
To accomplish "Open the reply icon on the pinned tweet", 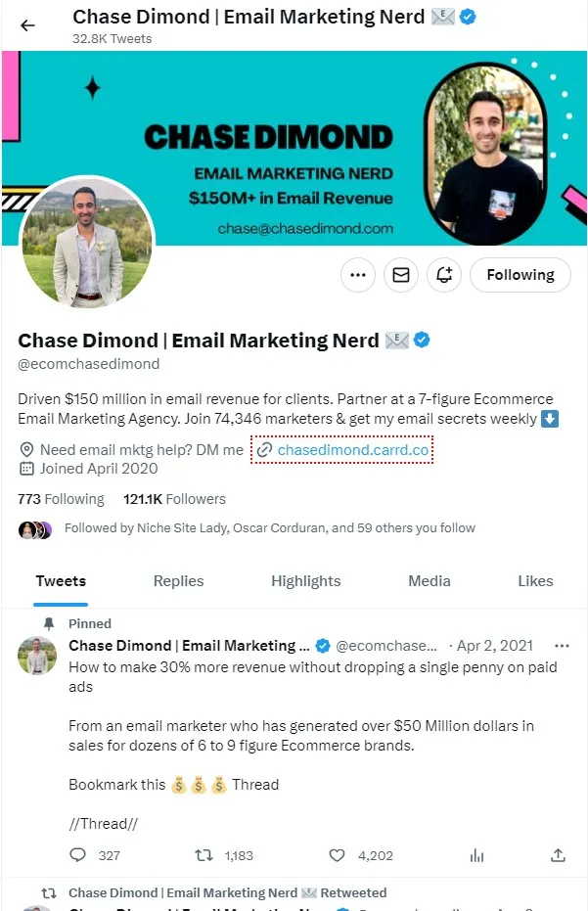I will (x=77, y=854).
